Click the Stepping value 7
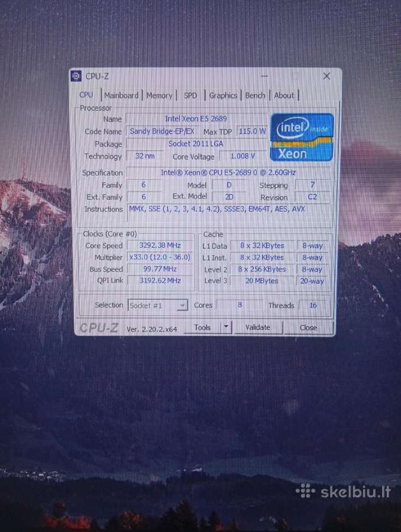Viewport: 401px width, 532px height. pyautogui.click(x=312, y=185)
